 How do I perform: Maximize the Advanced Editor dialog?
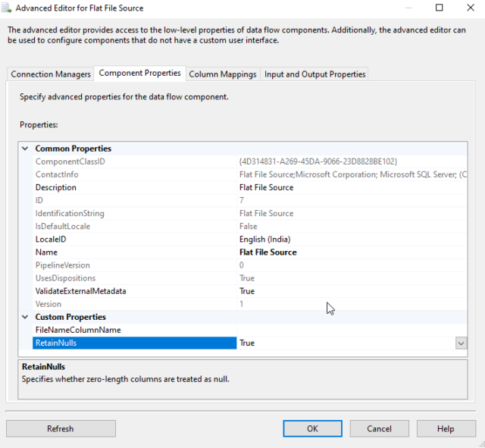coord(439,8)
